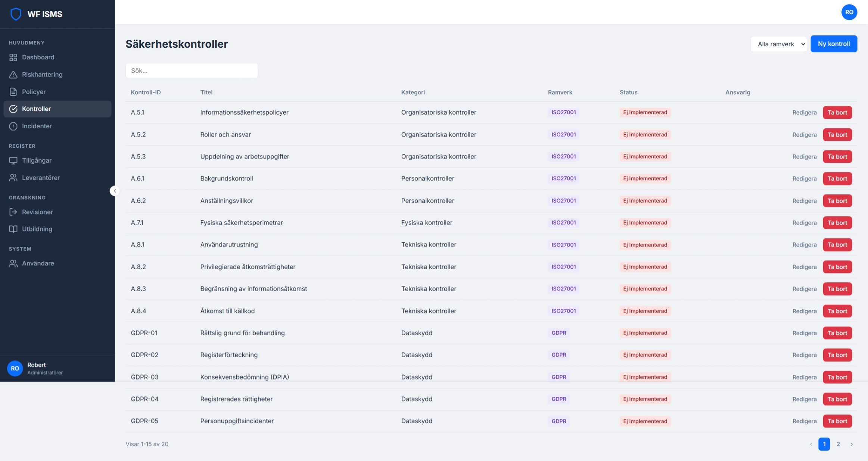Delete GDPR-01 with Ta bort
The image size is (868, 461).
(837, 333)
